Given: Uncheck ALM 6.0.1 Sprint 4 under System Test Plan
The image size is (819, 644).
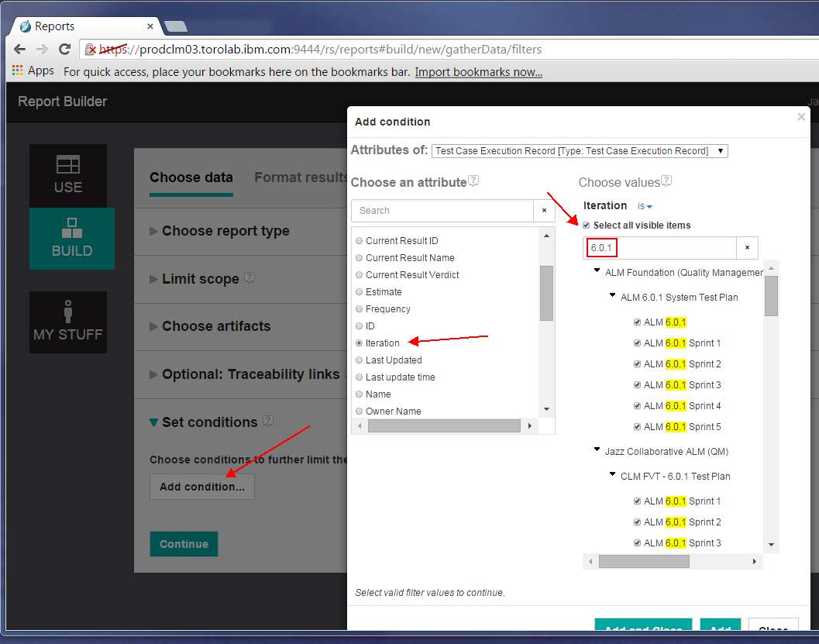Looking at the screenshot, I should [637, 406].
